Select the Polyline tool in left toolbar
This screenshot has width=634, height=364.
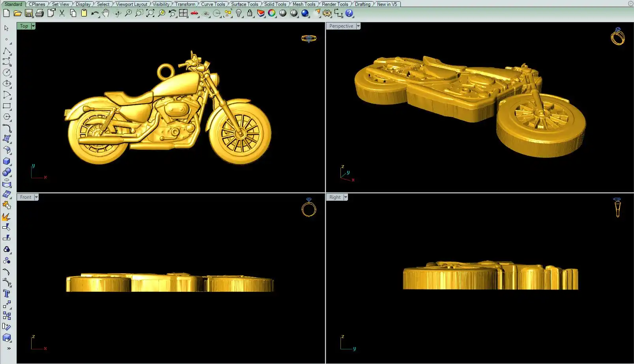point(7,51)
